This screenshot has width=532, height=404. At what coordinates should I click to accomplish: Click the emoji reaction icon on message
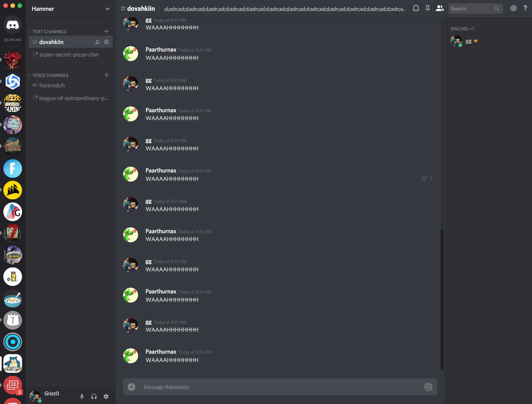click(x=424, y=178)
